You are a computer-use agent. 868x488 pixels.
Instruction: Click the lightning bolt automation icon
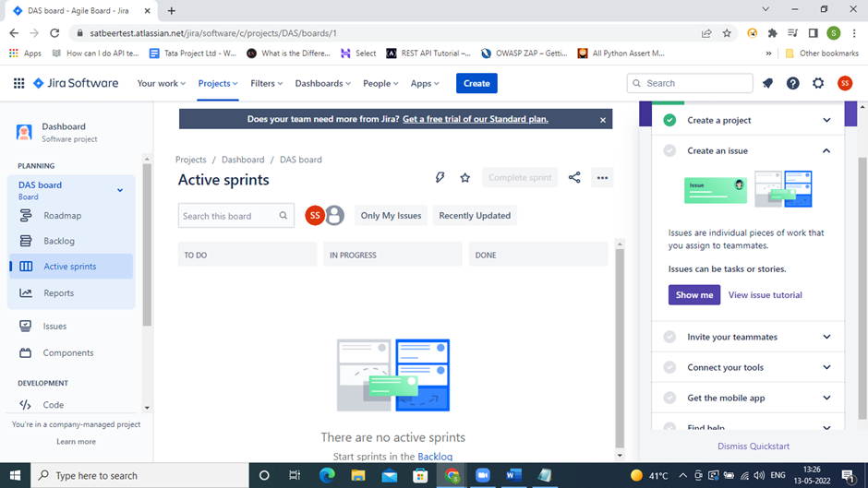tap(440, 178)
